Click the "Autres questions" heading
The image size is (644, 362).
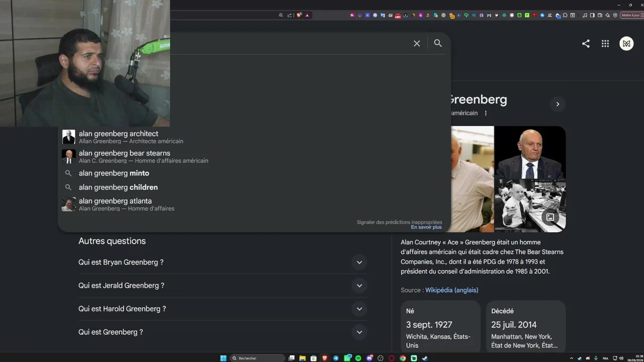112,241
